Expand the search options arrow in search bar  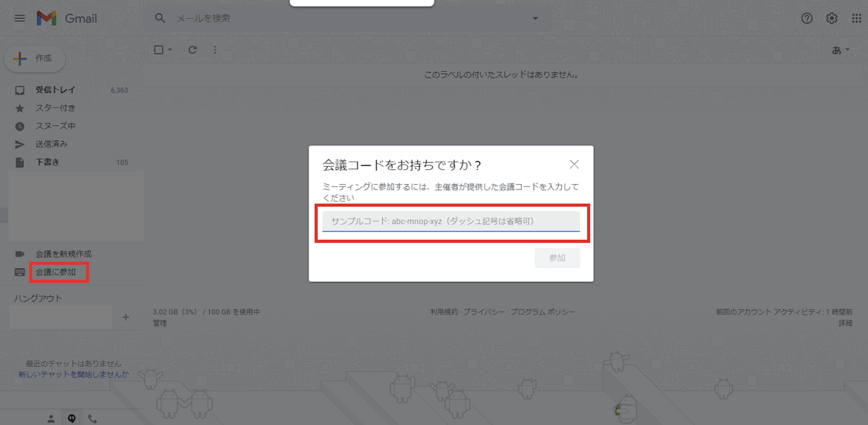(x=535, y=18)
